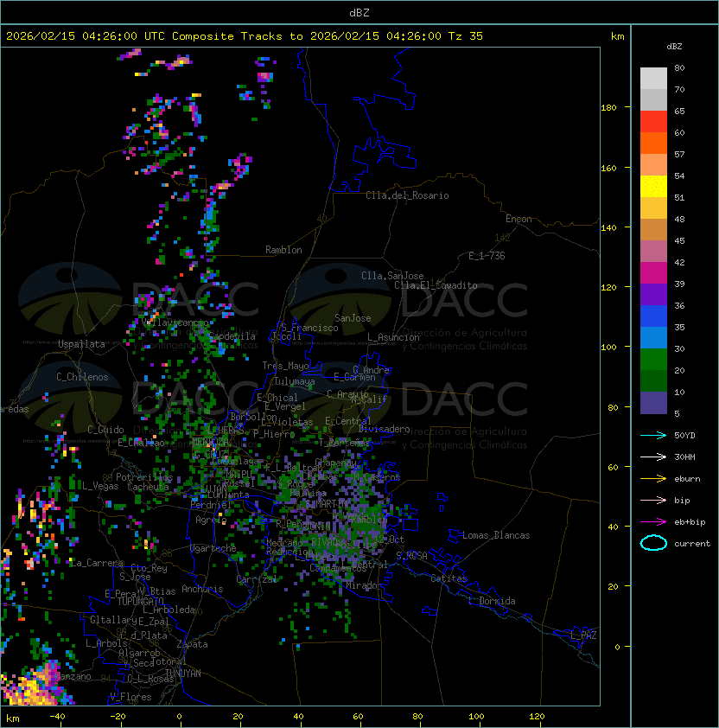
Task: Click the 'L_Dormida' map label
Action: point(492,601)
